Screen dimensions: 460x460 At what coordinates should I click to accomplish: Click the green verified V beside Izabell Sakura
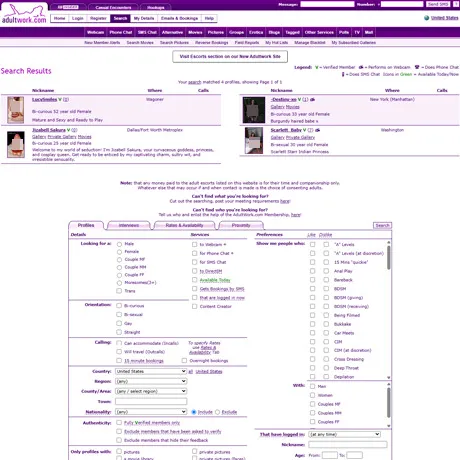(68, 130)
